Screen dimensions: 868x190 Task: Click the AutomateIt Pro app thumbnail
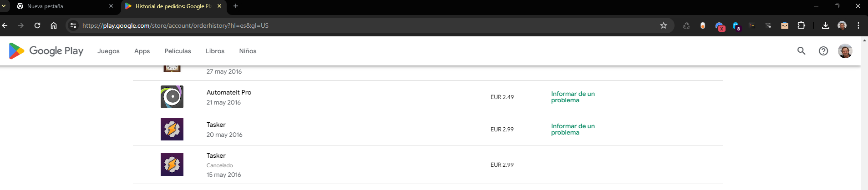coord(172,97)
